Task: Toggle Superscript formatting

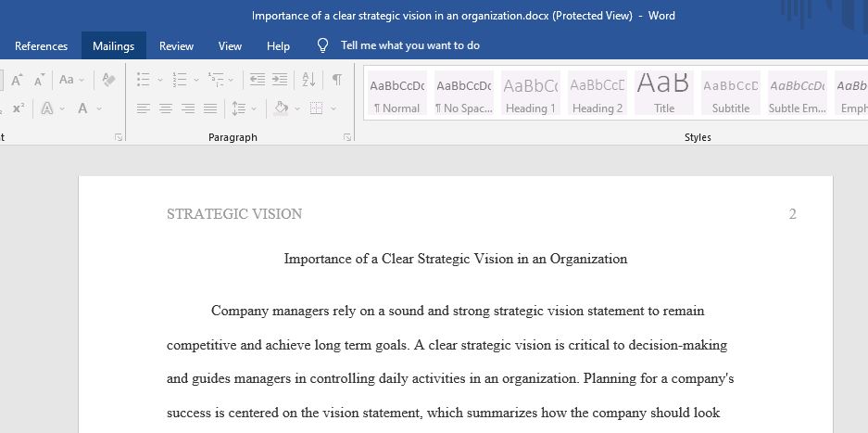Action: click(19, 108)
